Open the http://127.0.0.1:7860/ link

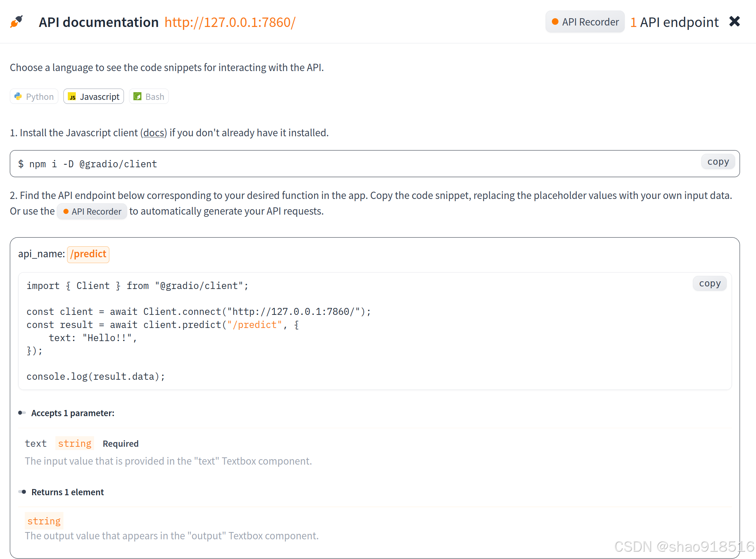[x=230, y=22]
